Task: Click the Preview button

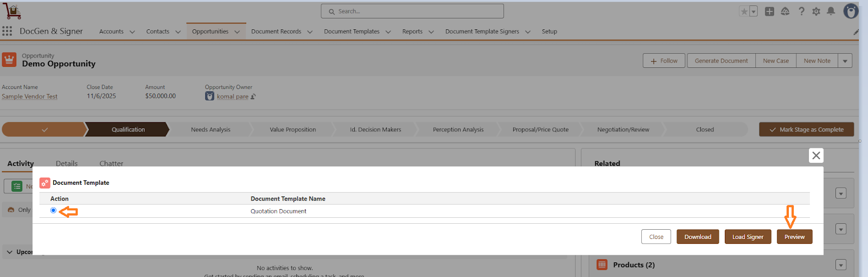Action: tap(794, 237)
